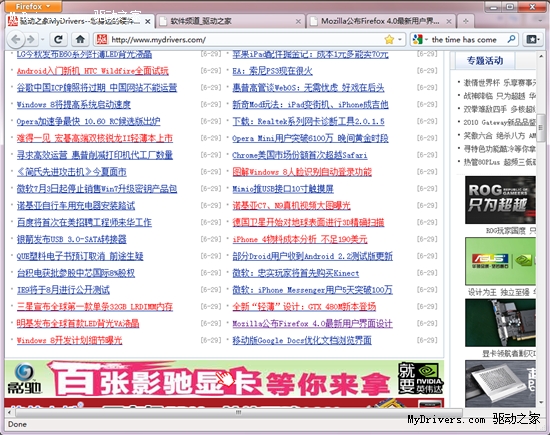Open search engine dropdown by Google icon

(x=426, y=39)
